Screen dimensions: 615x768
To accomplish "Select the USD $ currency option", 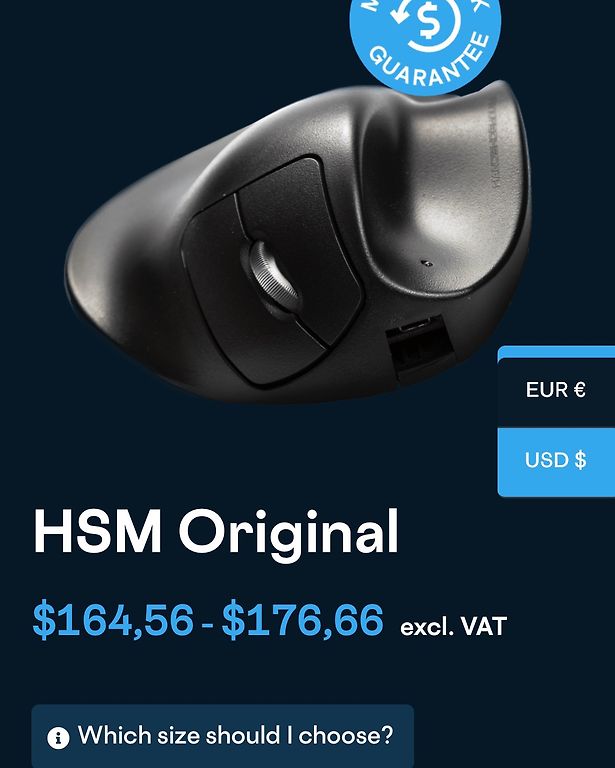I will [x=556, y=460].
